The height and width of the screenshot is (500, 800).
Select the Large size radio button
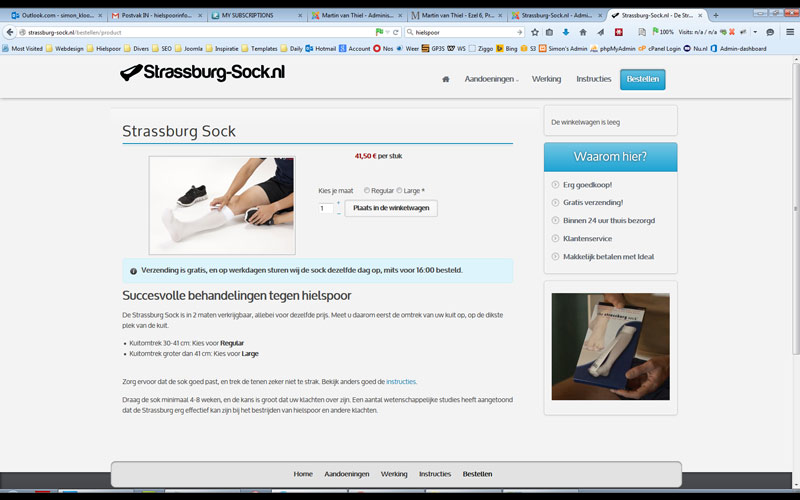pyautogui.click(x=399, y=190)
